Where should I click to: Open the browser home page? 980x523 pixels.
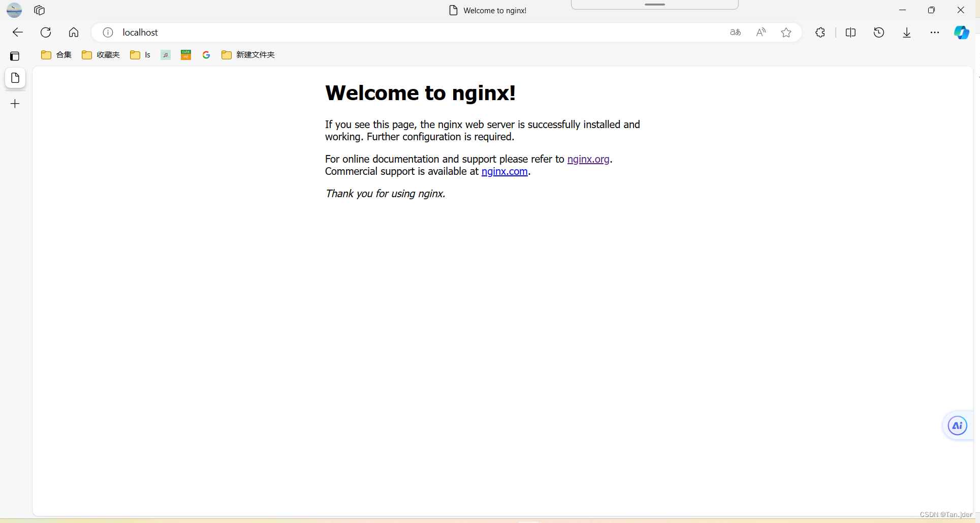(x=74, y=33)
